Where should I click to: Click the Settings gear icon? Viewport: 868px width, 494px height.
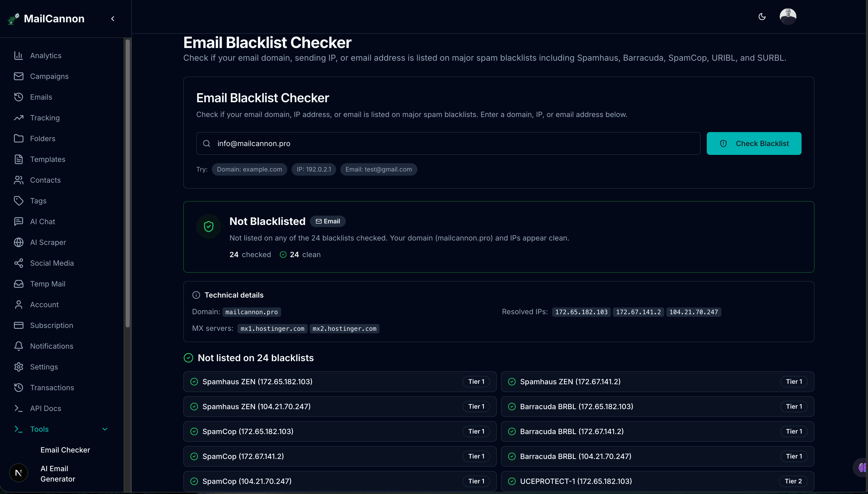tap(19, 367)
